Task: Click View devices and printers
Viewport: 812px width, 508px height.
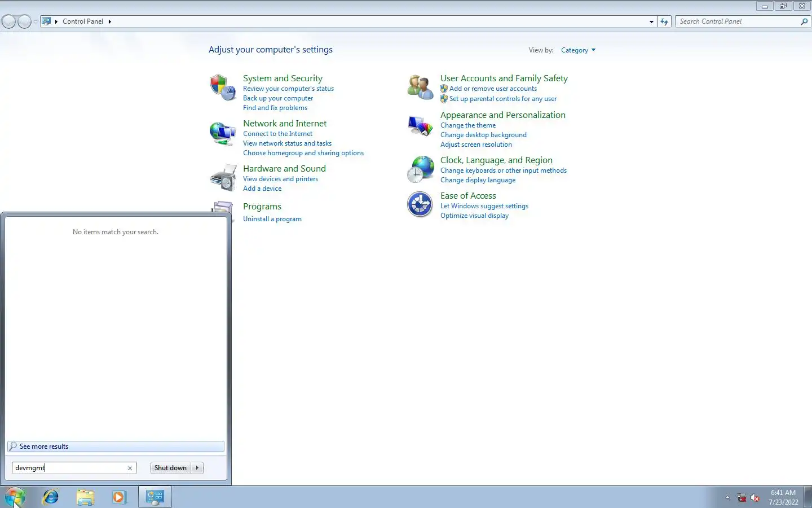Action: [280, 179]
